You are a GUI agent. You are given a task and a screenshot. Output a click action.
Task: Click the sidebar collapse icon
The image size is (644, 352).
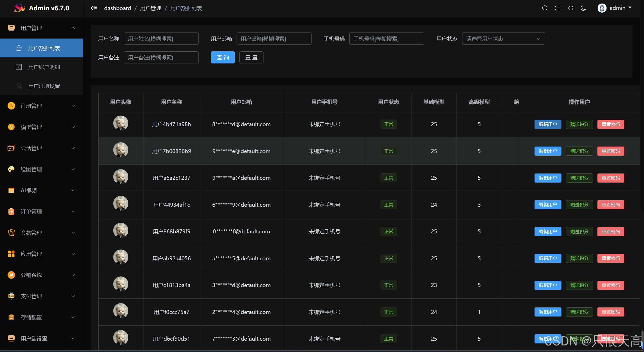[x=94, y=8]
